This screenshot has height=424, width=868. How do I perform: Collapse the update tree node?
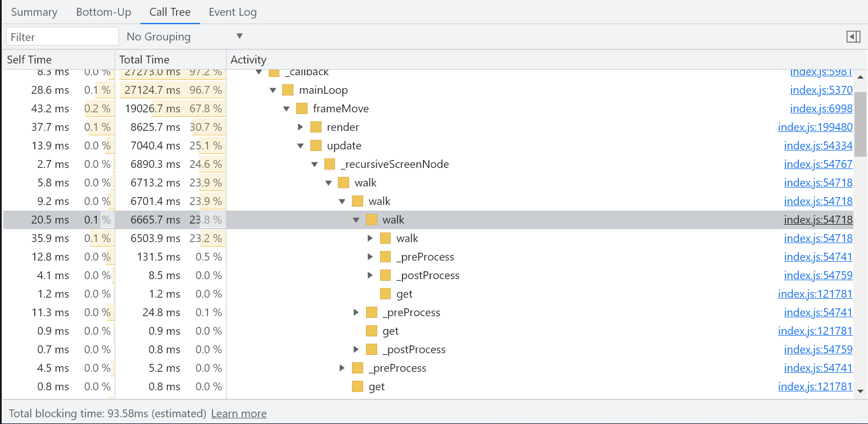point(301,145)
